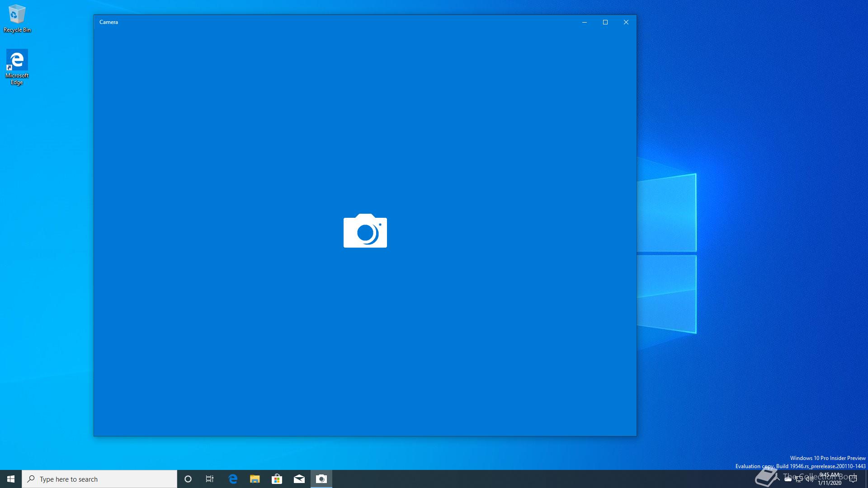Open the volume speaker tray icon
This screenshot has height=488, width=868.
[x=810, y=479]
